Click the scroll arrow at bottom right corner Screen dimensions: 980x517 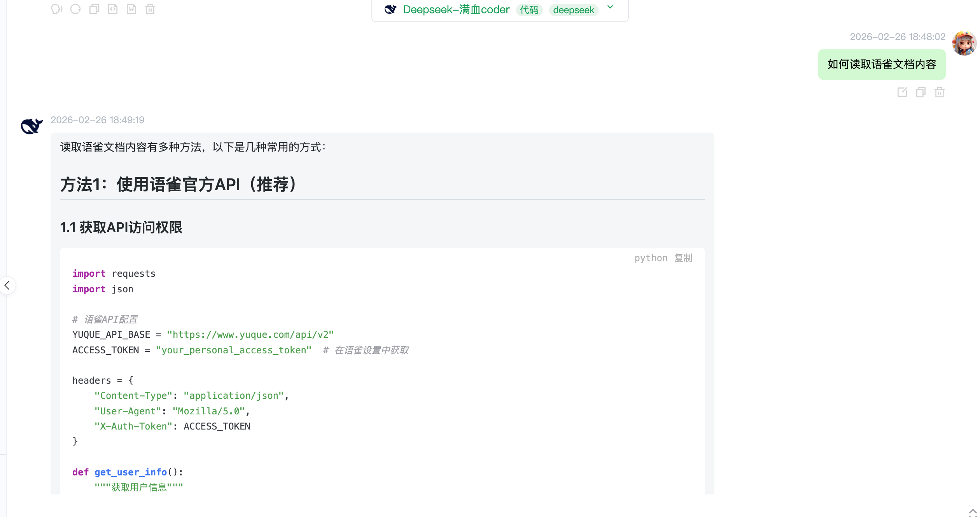(x=973, y=512)
